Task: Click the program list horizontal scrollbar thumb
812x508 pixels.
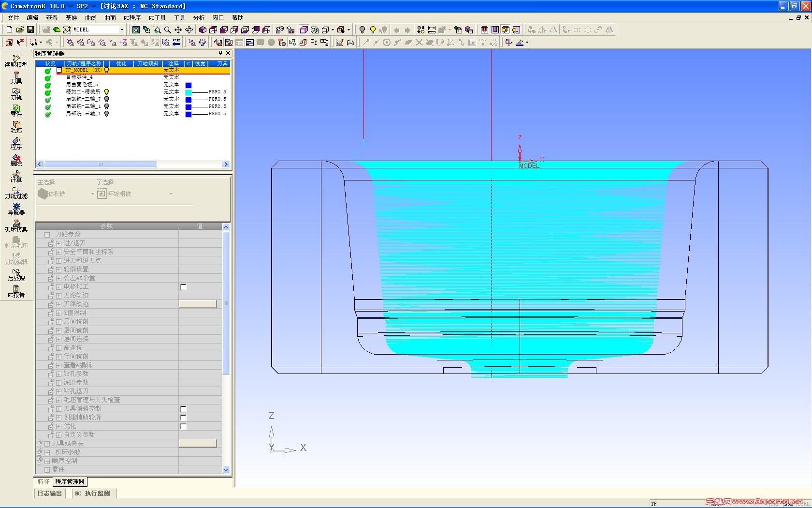Action: (101, 164)
